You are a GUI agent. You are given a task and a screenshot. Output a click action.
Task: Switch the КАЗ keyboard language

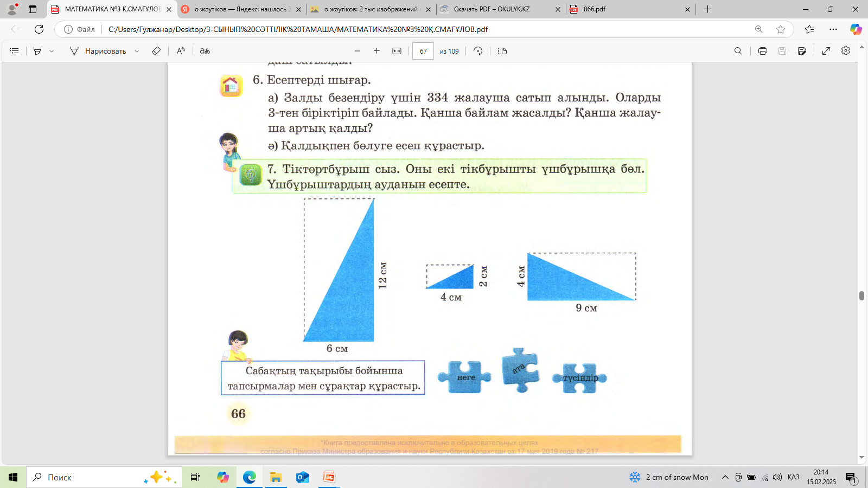(x=793, y=477)
